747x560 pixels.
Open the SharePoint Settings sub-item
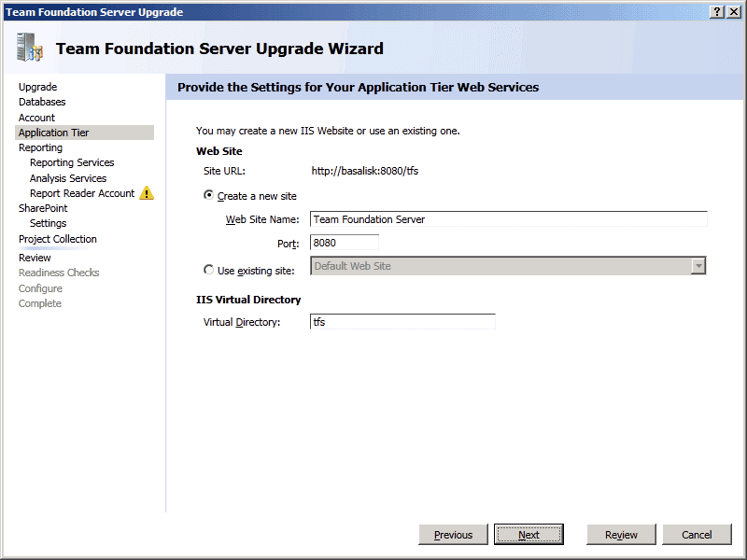(48, 223)
